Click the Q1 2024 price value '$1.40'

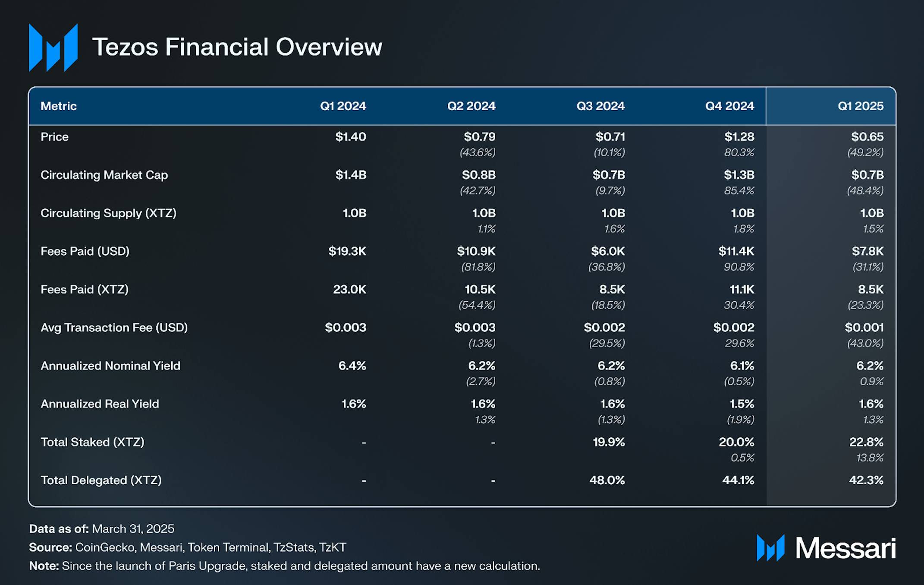click(x=351, y=137)
